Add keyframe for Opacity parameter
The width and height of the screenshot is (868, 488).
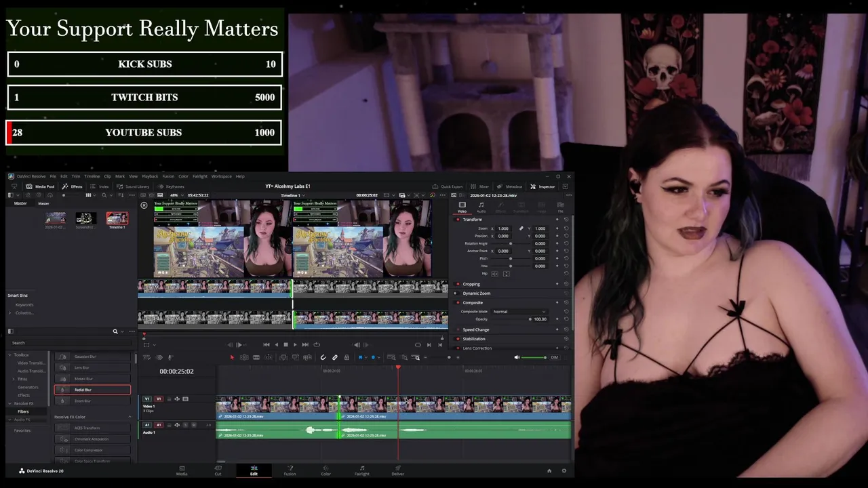point(557,319)
